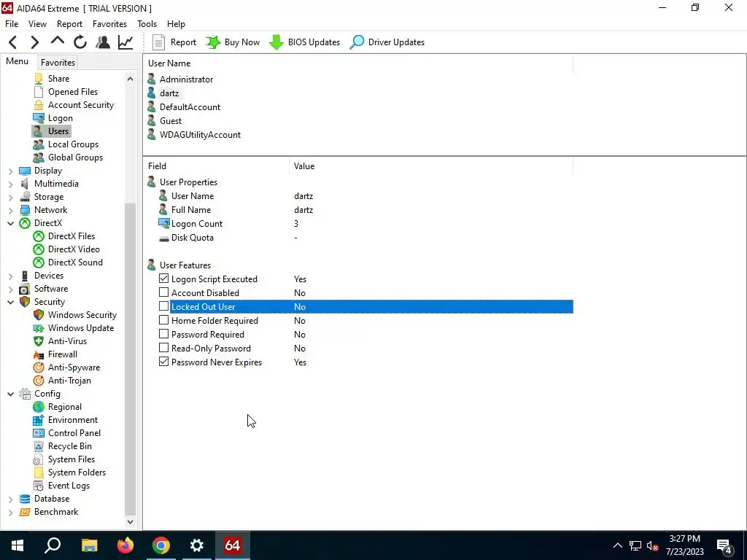Screen dimensions: 747x560
Task: Click the Report toolbar button
Action: (174, 42)
